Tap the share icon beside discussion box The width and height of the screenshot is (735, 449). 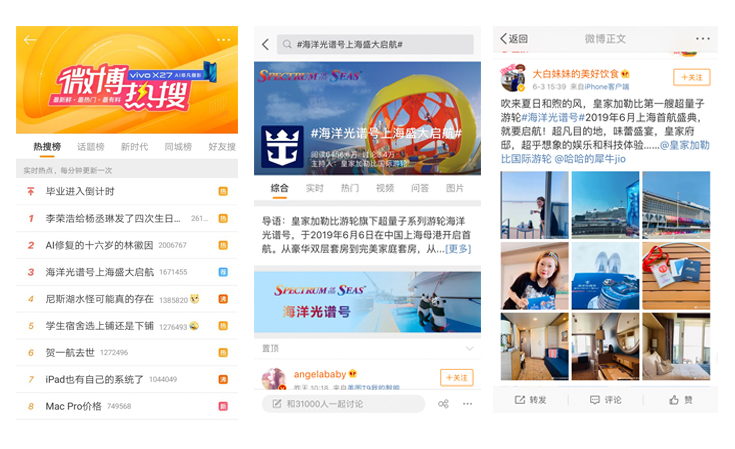tap(442, 404)
